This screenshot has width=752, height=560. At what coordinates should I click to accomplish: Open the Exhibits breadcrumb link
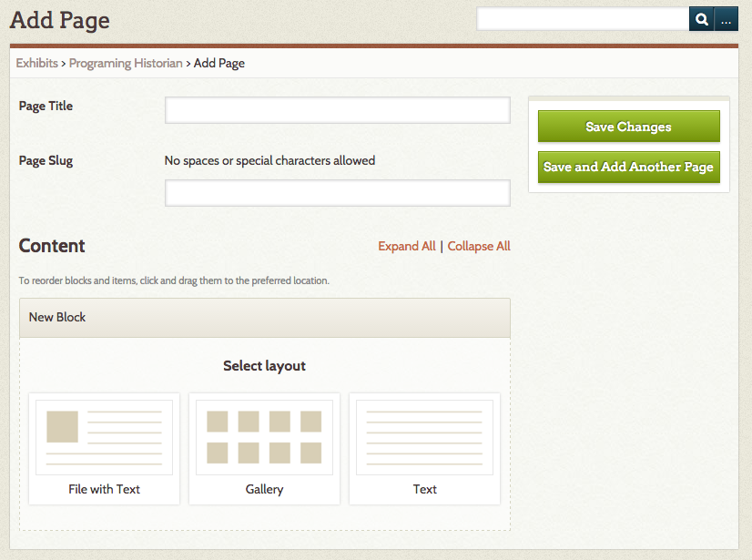[x=36, y=63]
